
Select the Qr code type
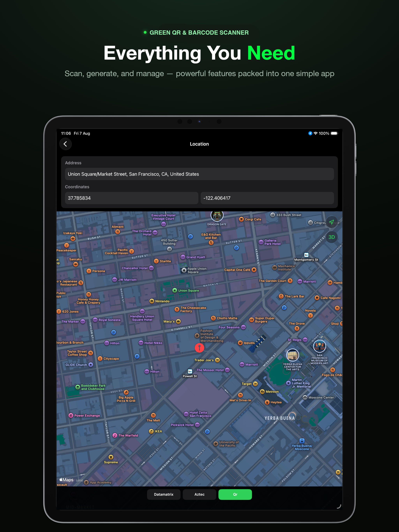[x=235, y=494]
